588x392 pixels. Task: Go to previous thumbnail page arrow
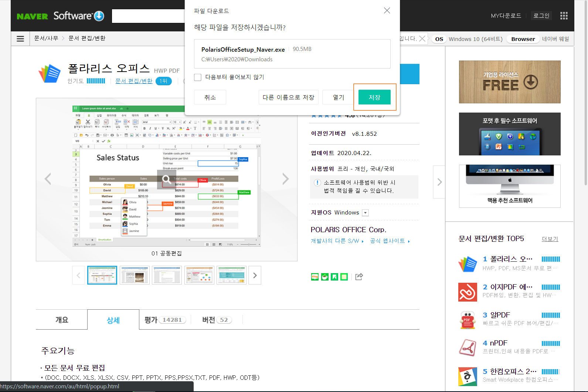(x=78, y=275)
